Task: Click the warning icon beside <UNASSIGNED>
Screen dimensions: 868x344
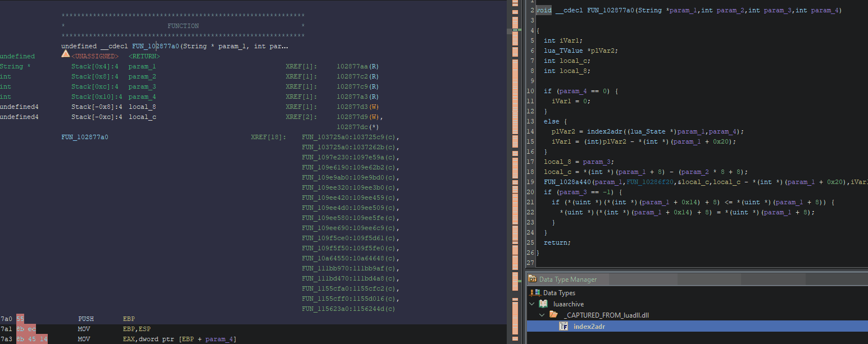Action: pos(65,54)
